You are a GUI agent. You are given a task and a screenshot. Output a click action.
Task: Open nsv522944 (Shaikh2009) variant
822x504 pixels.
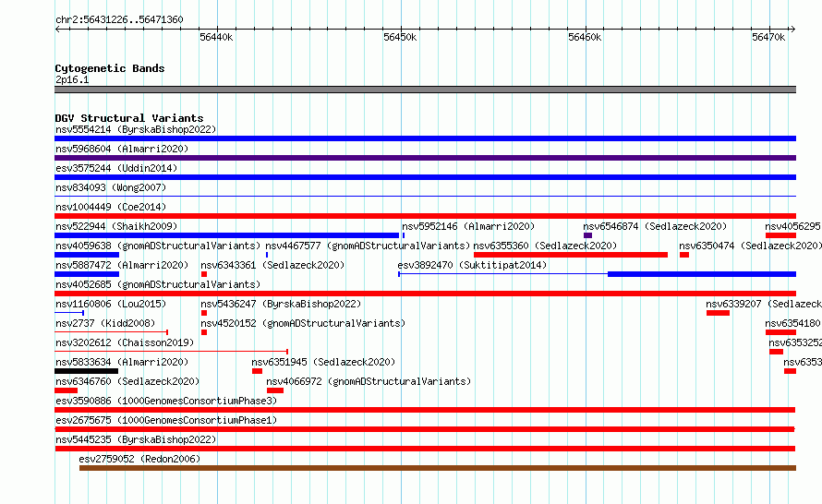[x=116, y=226]
